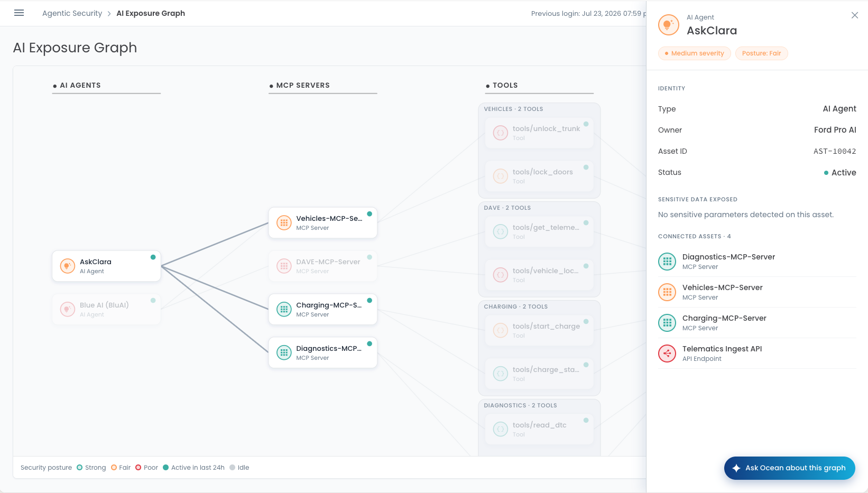The width and height of the screenshot is (868, 493).
Task: Click the Posture: Fair badge
Action: point(761,53)
